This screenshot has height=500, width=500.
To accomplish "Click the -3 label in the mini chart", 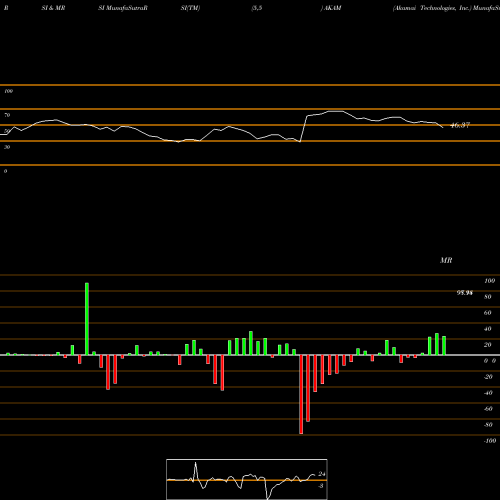I will (321, 486).
